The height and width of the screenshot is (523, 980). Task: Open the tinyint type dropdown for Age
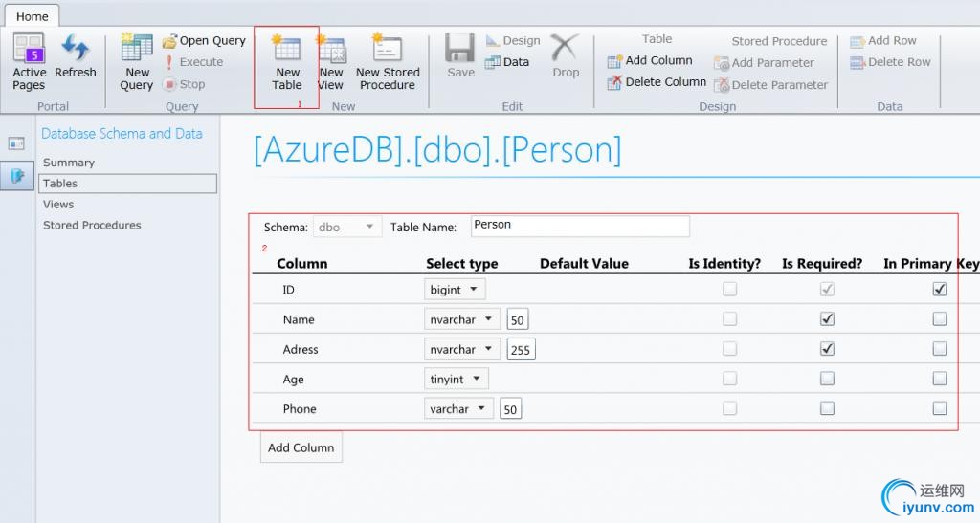click(457, 379)
